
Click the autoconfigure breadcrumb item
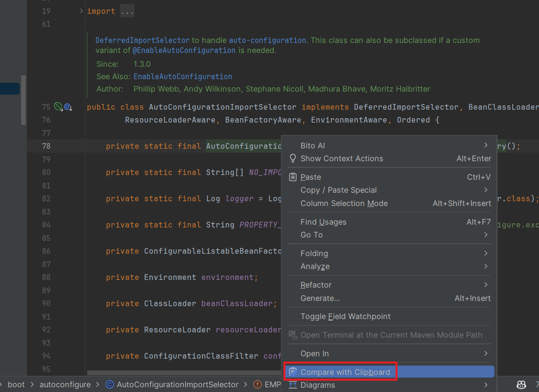[x=65, y=384]
